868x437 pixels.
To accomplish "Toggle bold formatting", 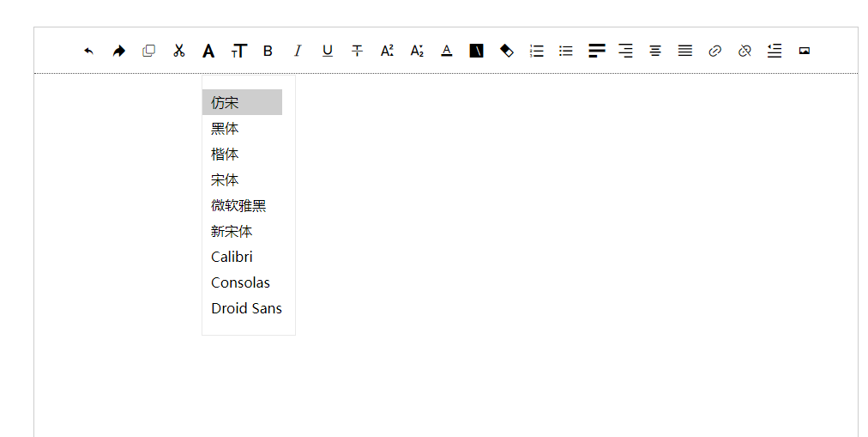I will (268, 51).
